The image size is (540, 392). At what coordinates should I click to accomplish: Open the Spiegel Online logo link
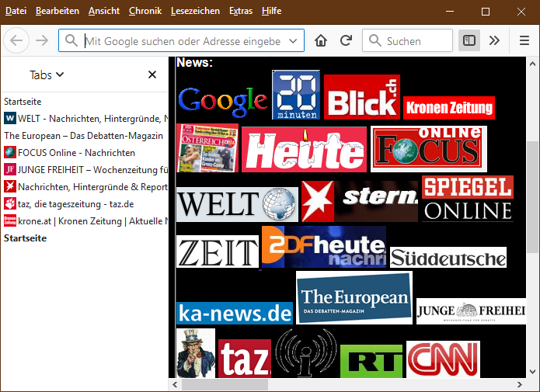pyautogui.click(x=467, y=198)
